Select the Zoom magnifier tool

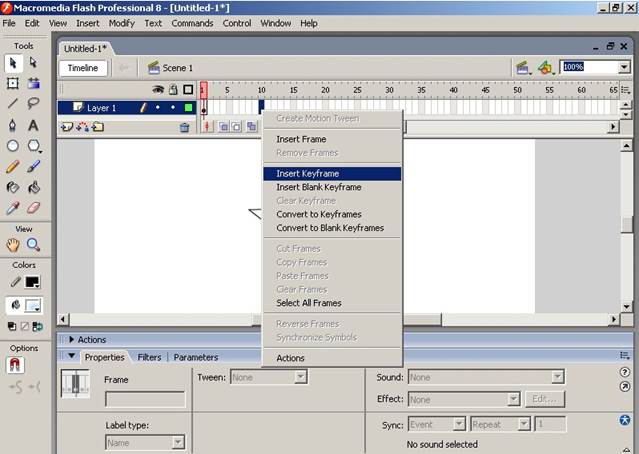33,245
